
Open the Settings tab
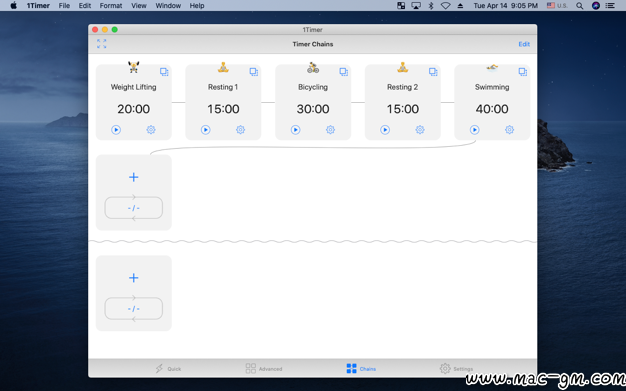[456, 369]
